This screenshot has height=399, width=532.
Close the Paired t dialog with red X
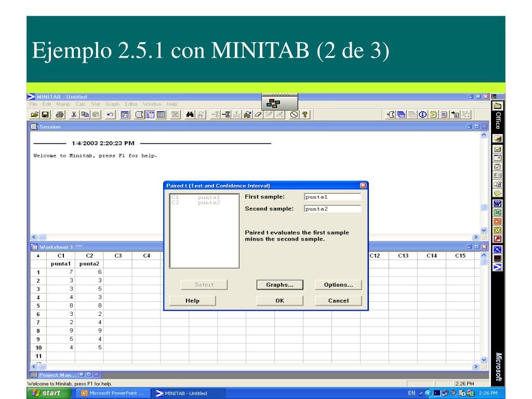[x=363, y=185]
